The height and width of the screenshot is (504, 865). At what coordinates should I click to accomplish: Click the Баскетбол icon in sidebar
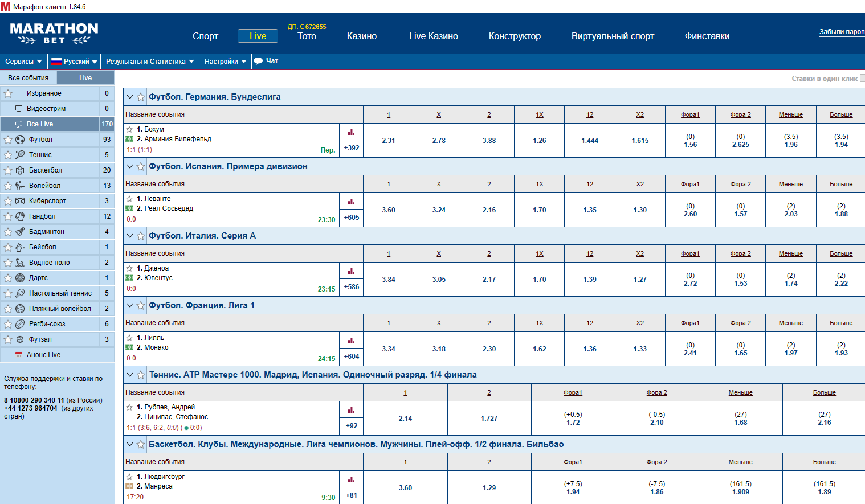click(x=20, y=170)
